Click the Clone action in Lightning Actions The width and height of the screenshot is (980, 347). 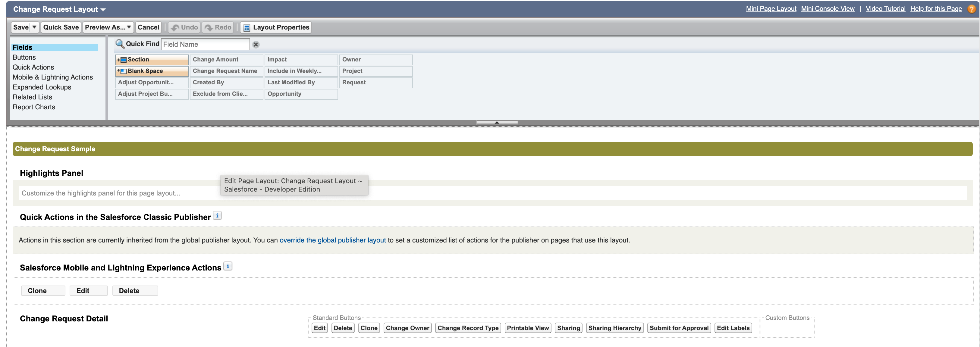tap(43, 291)
